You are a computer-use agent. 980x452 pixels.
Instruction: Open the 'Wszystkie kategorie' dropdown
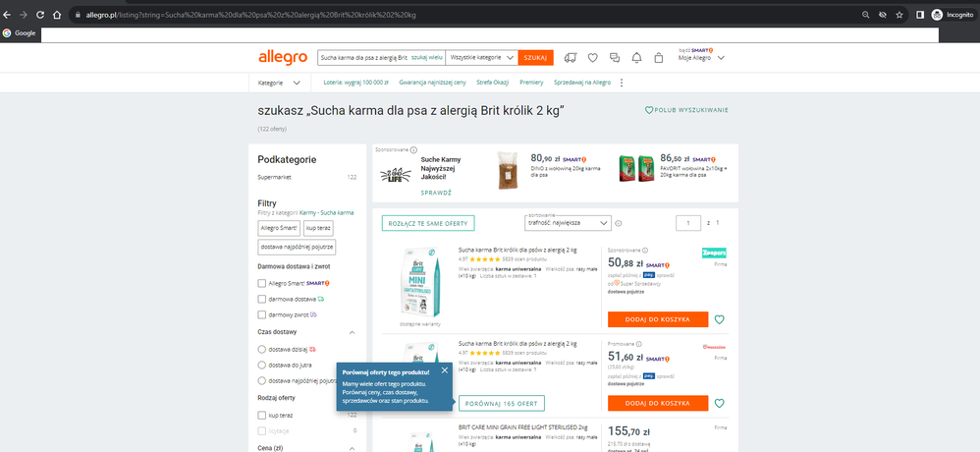[x=481, y=58]
